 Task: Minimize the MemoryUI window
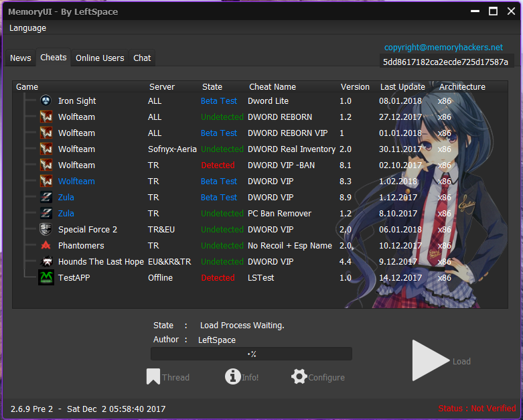[475, 11]
